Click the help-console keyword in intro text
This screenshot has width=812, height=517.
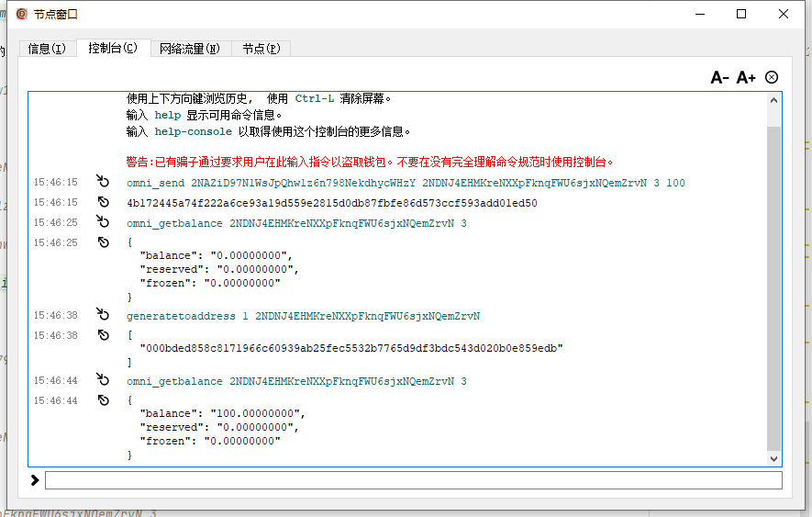click(194, 131)
